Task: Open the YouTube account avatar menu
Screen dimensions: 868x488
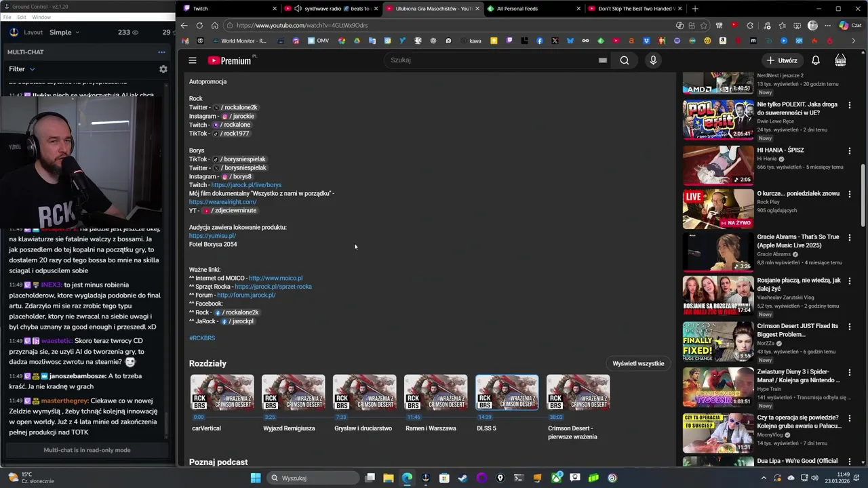Action: [x=840, y=60]
